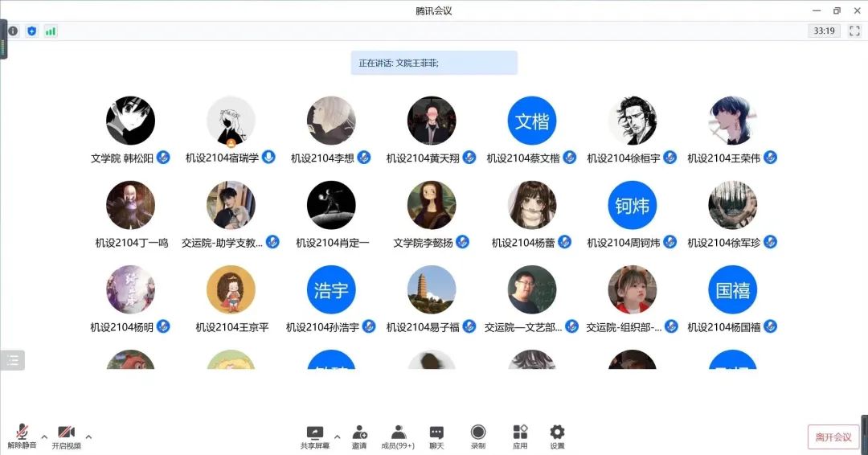The width and height of the screenshot is (868, 455).
Task: Open meeting settings gear
Action: 557,437
